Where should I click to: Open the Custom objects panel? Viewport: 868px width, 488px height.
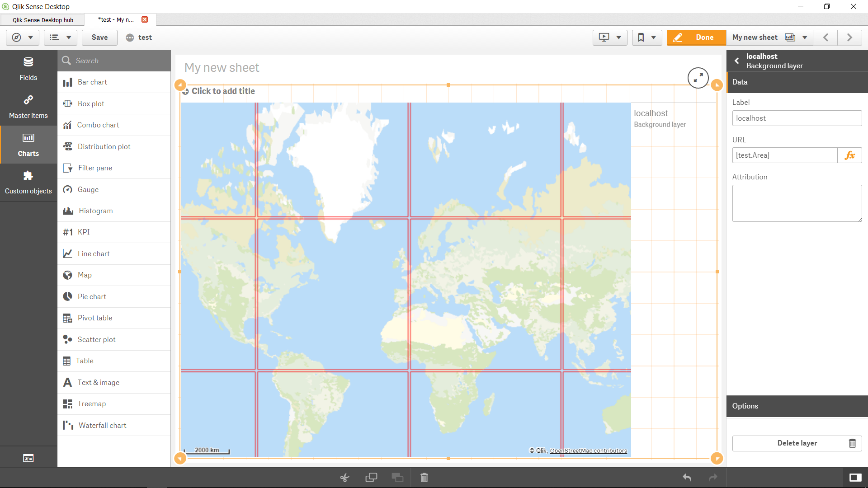(28, 182)
